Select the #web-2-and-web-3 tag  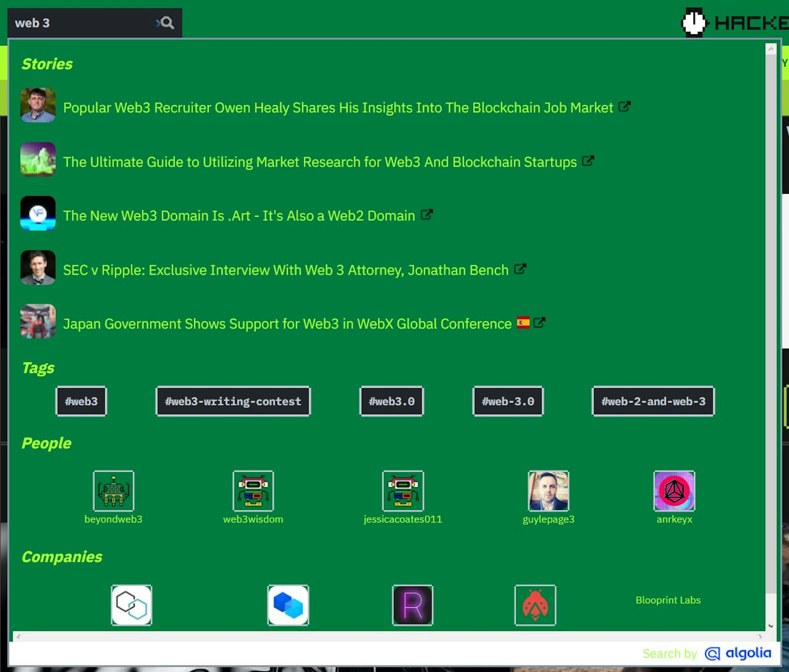tap(653, 402)
